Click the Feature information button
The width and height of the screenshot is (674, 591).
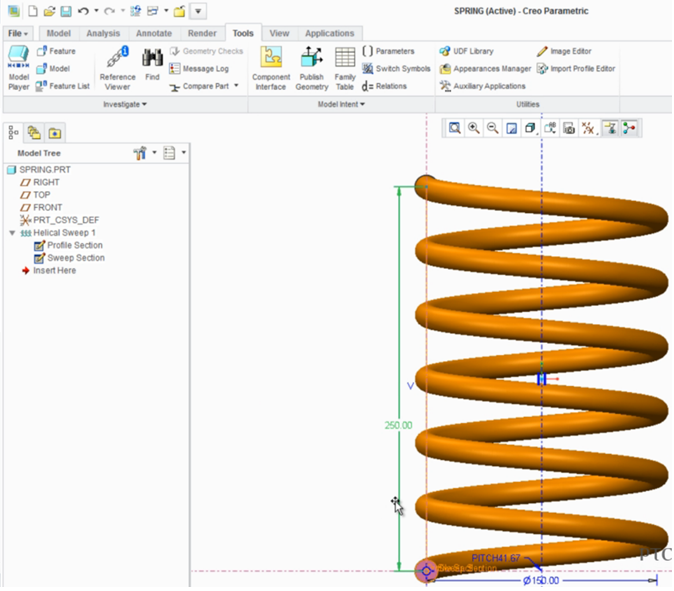tap(56, 51)
